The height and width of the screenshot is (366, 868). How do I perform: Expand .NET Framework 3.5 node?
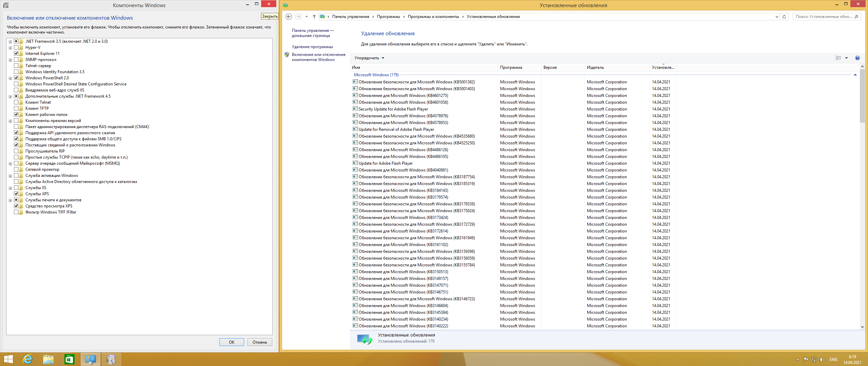10,42
